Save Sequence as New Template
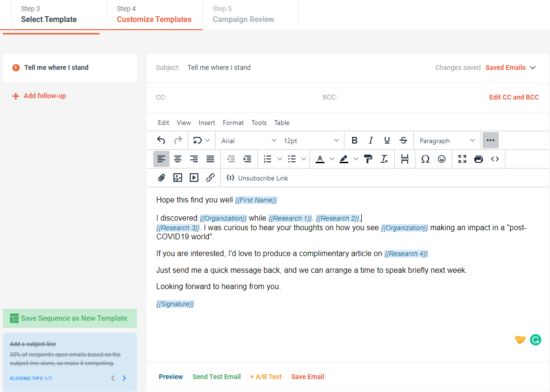 pos(70,318)
